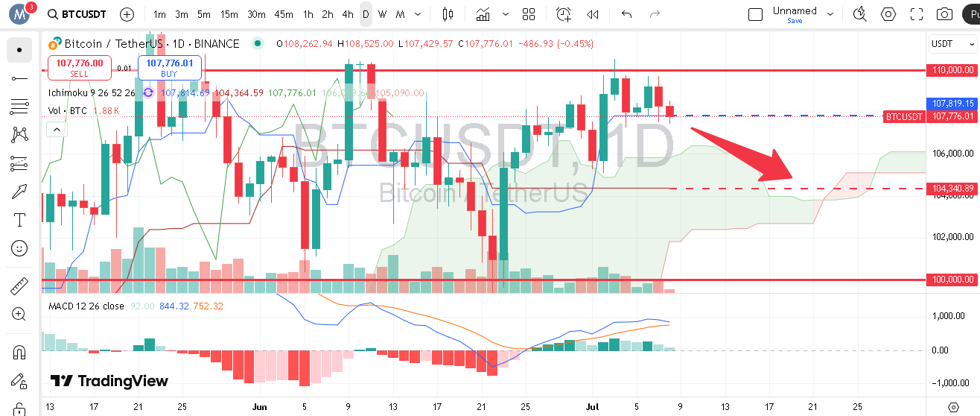Click the 107,776.01 BUY button
Viewport: 980px width, 416px height.
pyautogui.click(x=169, y=68)
